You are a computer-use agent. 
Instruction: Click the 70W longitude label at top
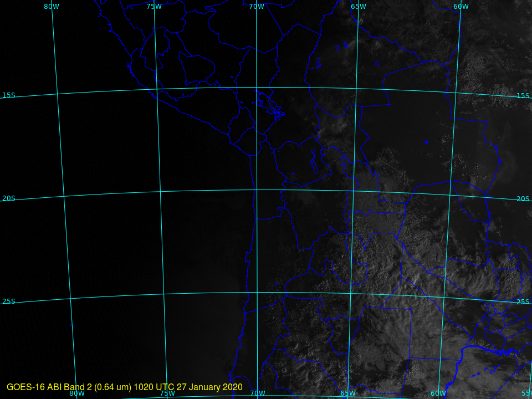coord(256,7)
